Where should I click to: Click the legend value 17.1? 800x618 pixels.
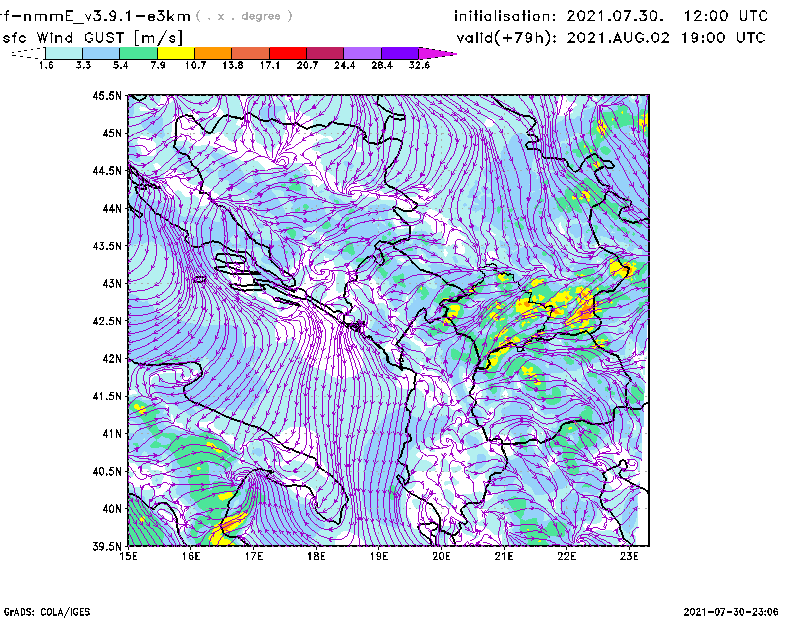click(x=270, y=65)
